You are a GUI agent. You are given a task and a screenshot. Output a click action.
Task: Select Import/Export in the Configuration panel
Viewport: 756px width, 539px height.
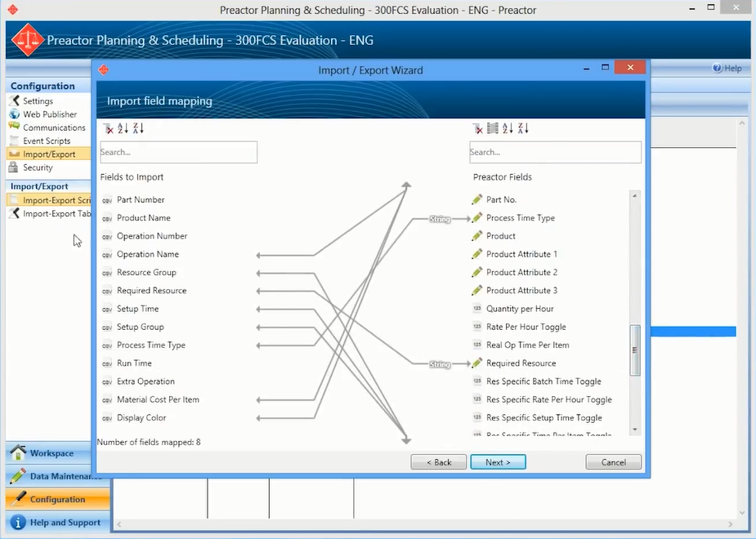coord(49,154)
